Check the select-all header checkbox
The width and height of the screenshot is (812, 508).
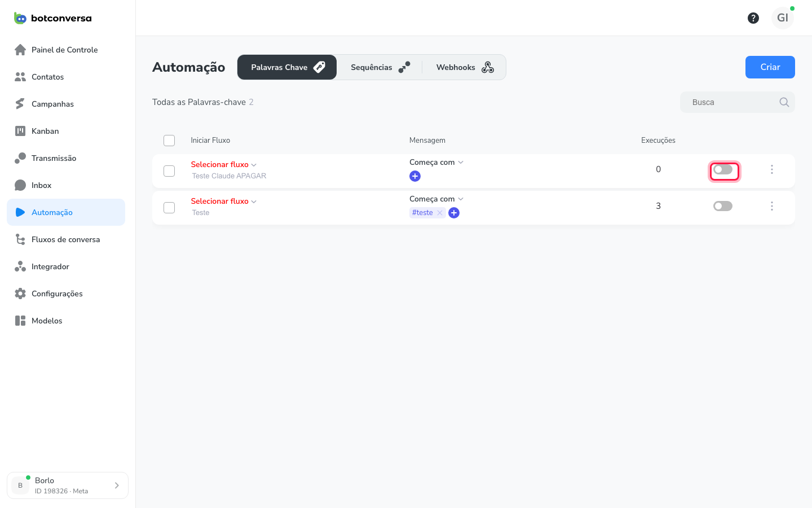[x=169, y=141]
